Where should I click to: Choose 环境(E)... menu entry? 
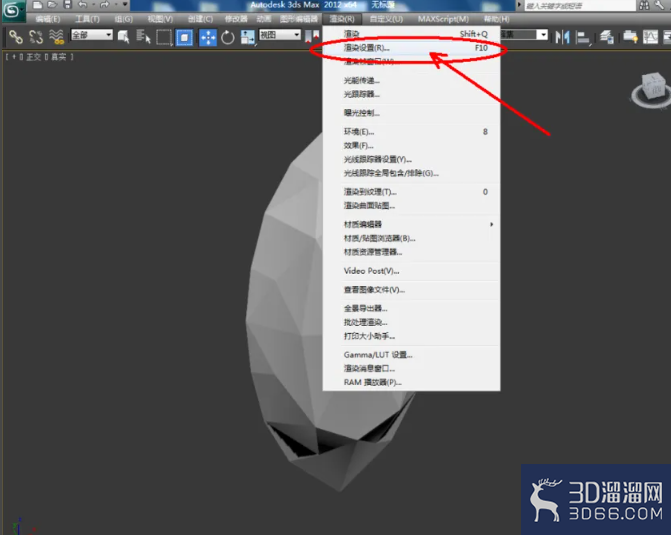pos(411,132)
